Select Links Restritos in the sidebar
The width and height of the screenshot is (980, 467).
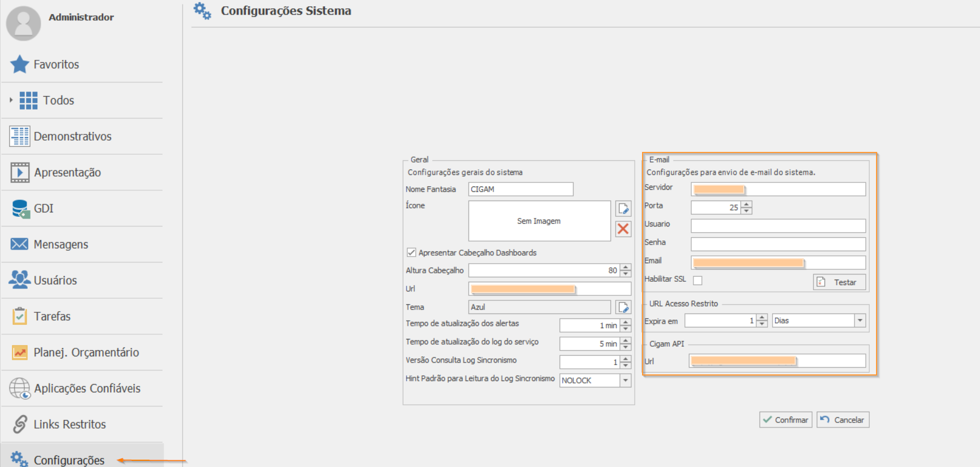click(70, 424)
